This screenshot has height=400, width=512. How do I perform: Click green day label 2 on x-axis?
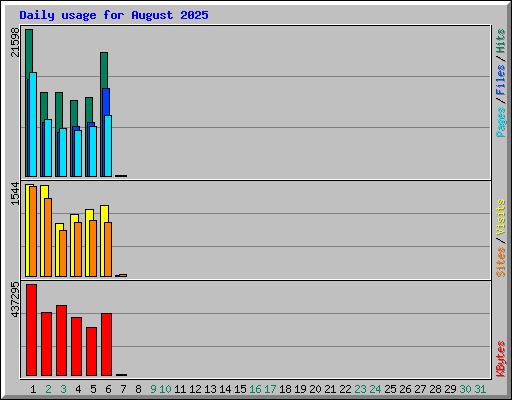48,389
